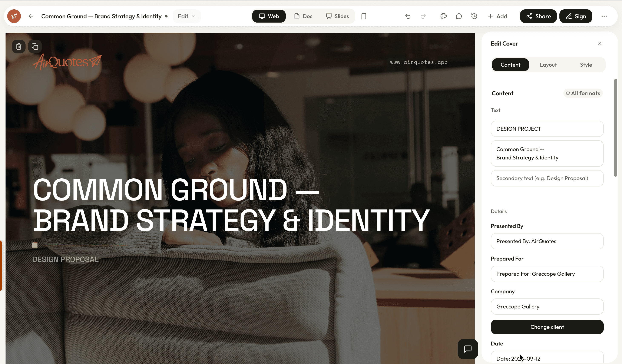The width and height of the screenshot is (622, 364).
Task: Click the document title in top bar
Action: point(101,16)
